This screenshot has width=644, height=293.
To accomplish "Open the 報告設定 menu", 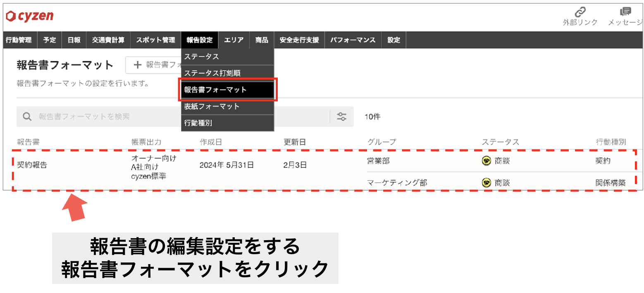I will coord(200,40).
